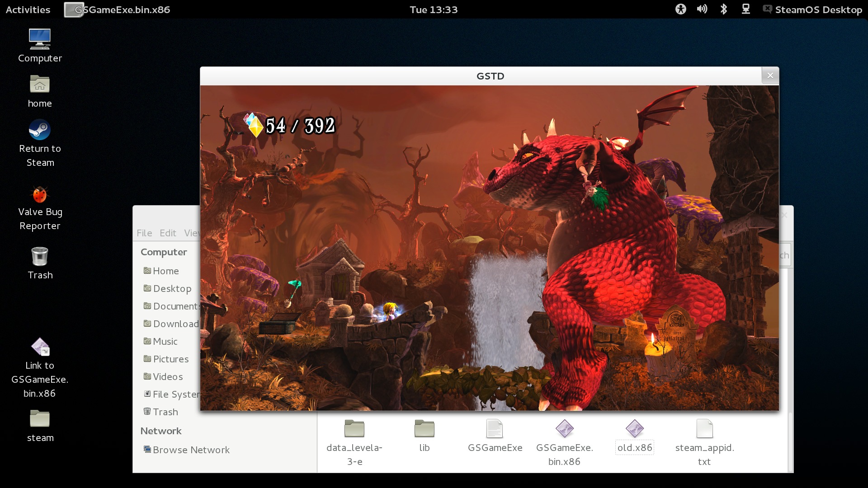Open the Trash desktop icon
The width and height of the screenshot is (868, 488).
coord(40,263)
